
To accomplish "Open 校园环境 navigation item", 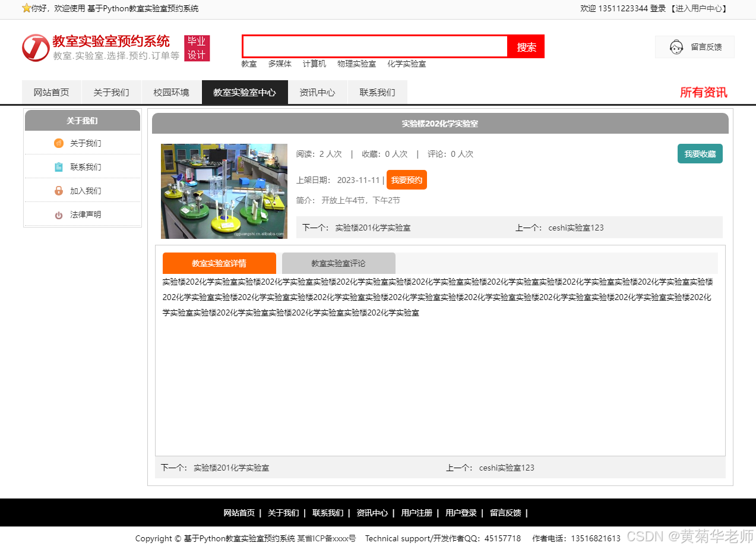I will click(171, 92).
